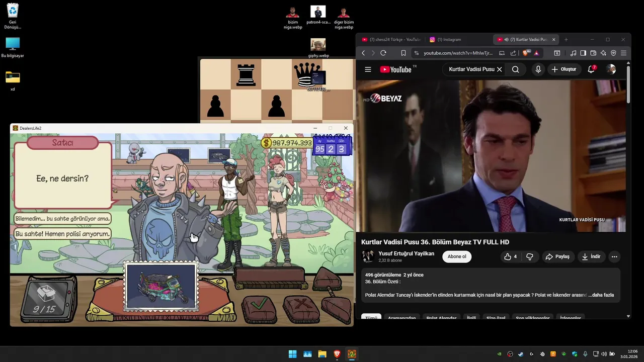This screenshot has width=644, height=362.
Task: Click the youtube.com address bar
Action: 458,53
